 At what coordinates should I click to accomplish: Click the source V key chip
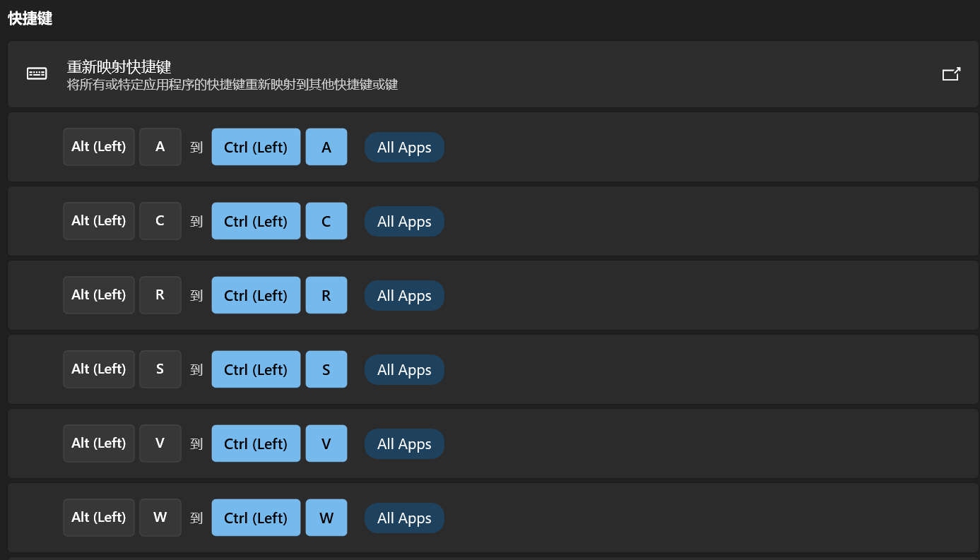pos(160,443)
